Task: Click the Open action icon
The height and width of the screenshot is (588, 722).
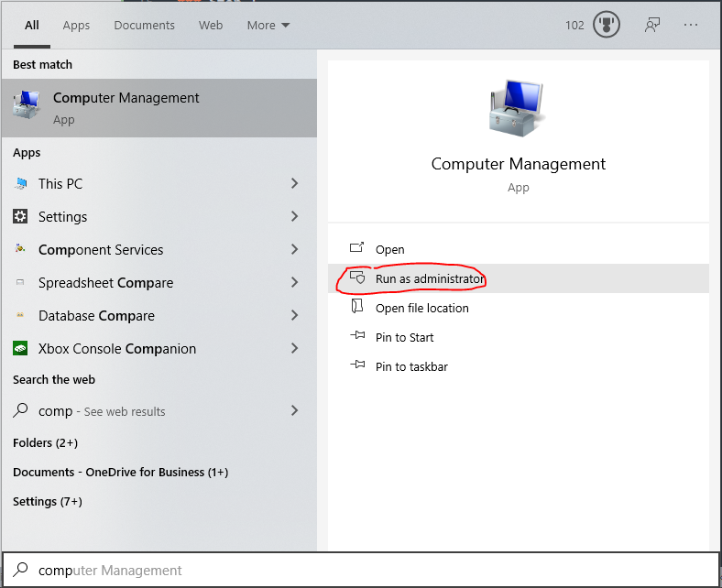Action: [x=356, y=248]
